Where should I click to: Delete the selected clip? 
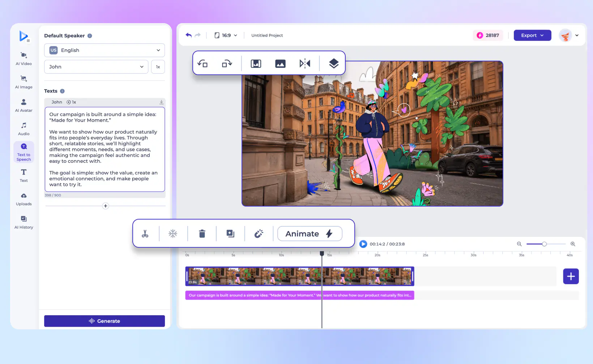point(202,234)
